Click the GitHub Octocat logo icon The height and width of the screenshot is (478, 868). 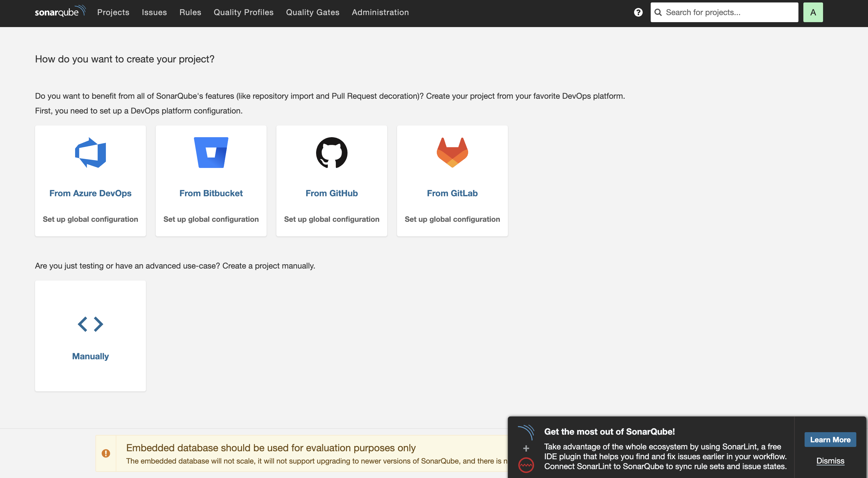(332, 153)
